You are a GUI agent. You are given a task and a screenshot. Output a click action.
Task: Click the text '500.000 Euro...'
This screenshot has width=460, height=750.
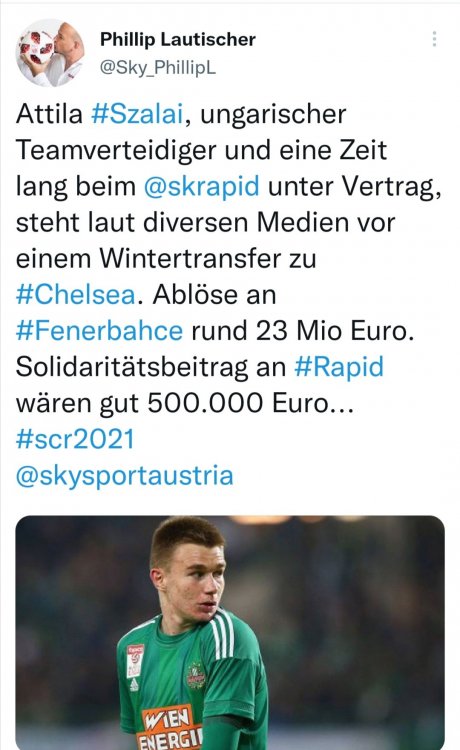251,403
